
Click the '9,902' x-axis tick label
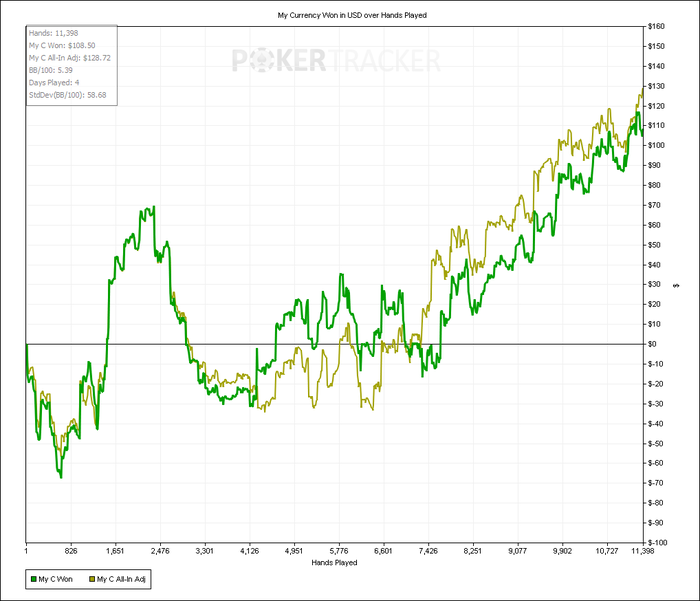[x=562, y=551]
